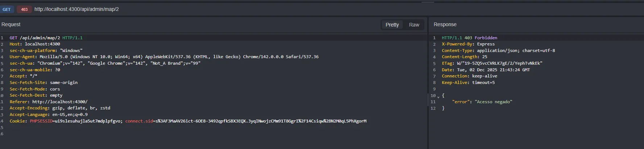Screen dimensions: 644x149
Task: Click the request URL in the top bar
Action: pos(76,9)
